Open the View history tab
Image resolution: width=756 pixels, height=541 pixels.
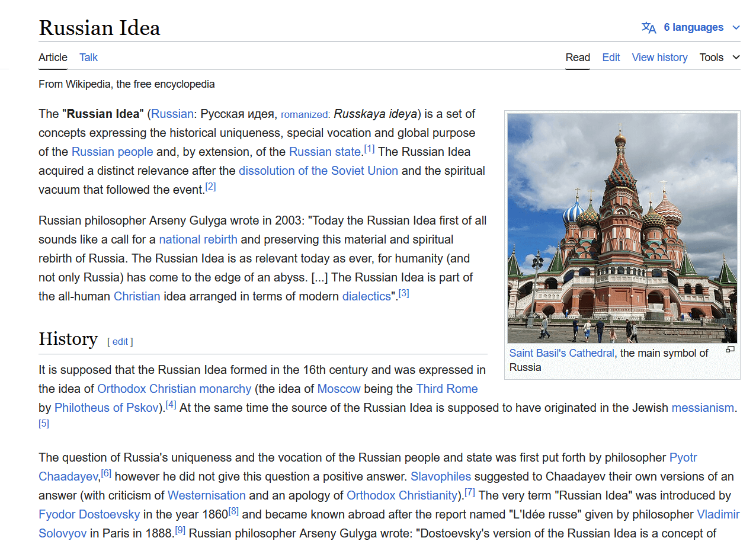click(x=659, y=57)
